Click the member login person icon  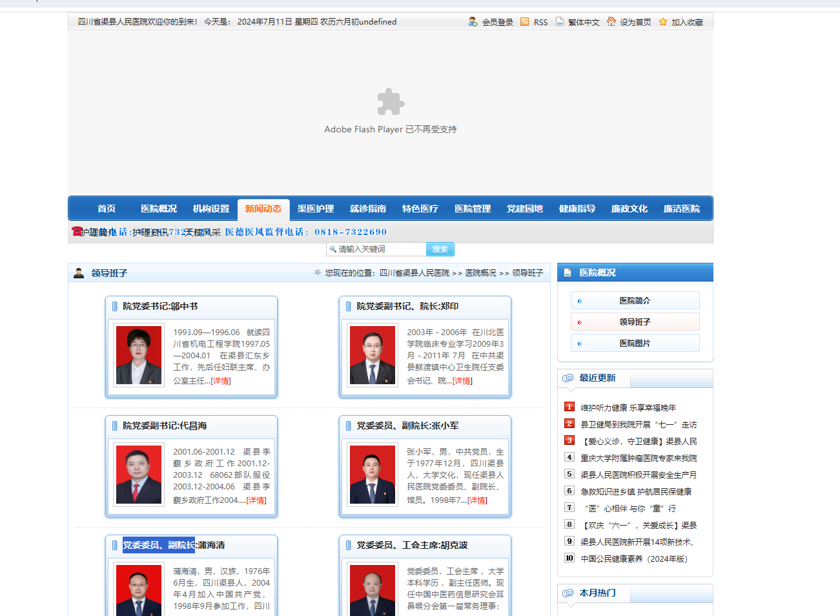(x=473, y=21)
